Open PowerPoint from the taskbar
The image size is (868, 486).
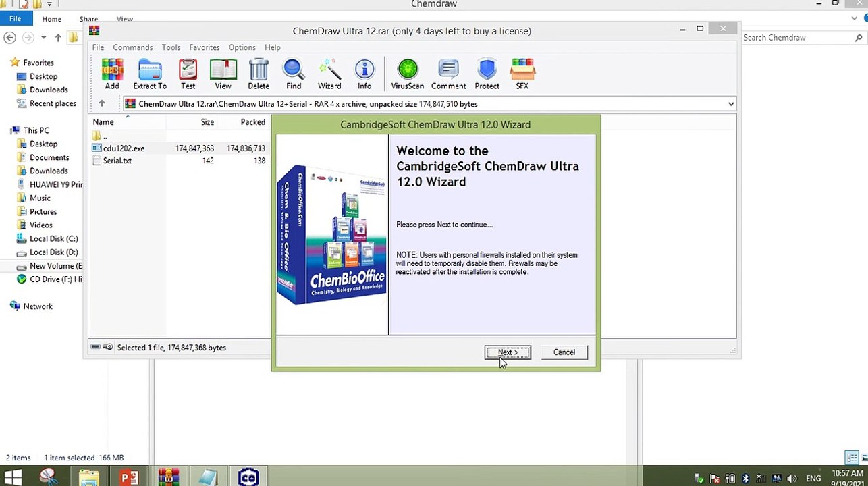point(128,478)
